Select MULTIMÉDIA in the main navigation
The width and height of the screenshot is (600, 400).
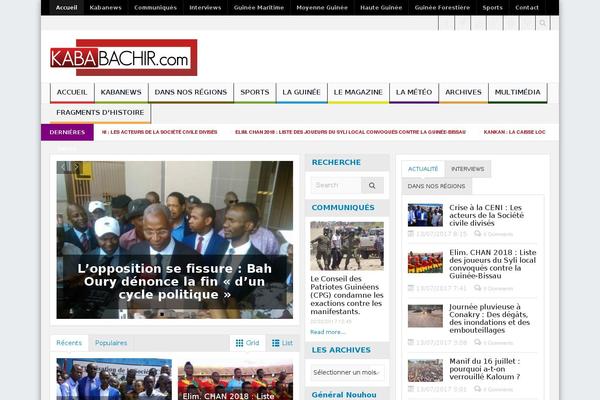517,92
